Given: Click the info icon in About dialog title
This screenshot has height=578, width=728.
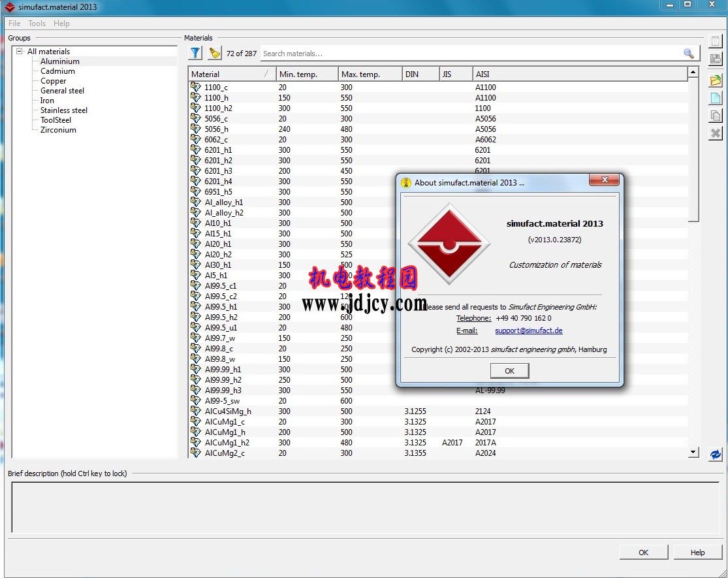Looking at the screenshot, I should [x=405, y=182].
